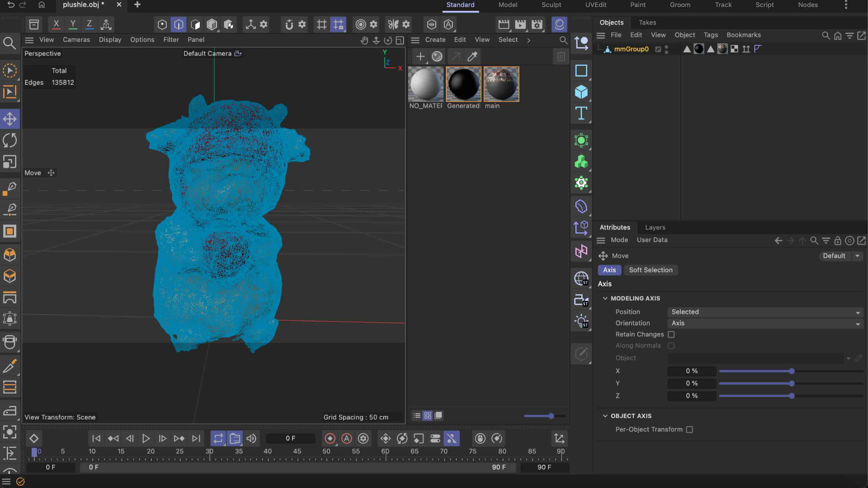Open search in the Objects manager
868x488 pixels.
click(x=826, y=35)
